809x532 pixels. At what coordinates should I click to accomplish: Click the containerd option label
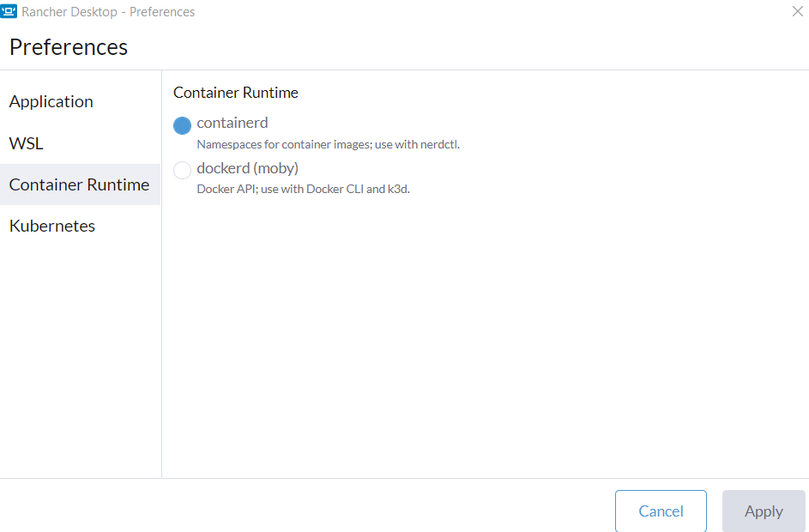click(232, 123)
